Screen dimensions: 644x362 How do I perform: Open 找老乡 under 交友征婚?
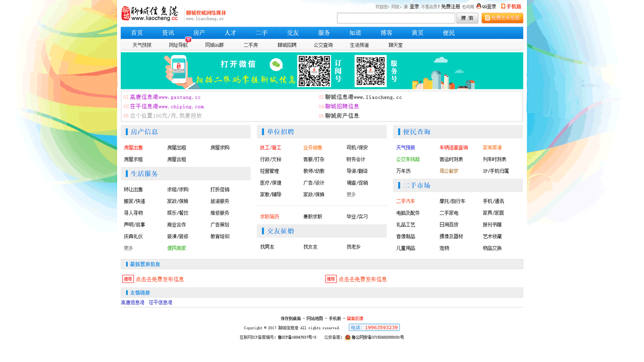[353, 247]
